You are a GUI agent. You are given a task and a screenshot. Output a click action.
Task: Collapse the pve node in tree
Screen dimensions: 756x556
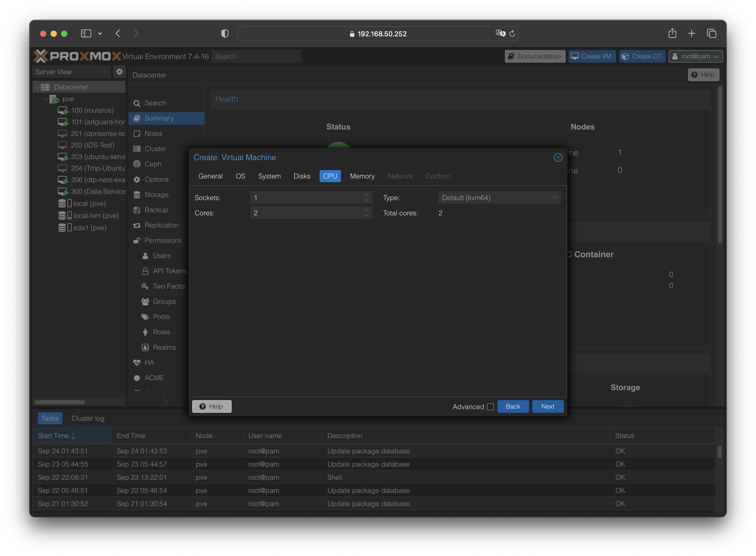(x=46, y=99)
